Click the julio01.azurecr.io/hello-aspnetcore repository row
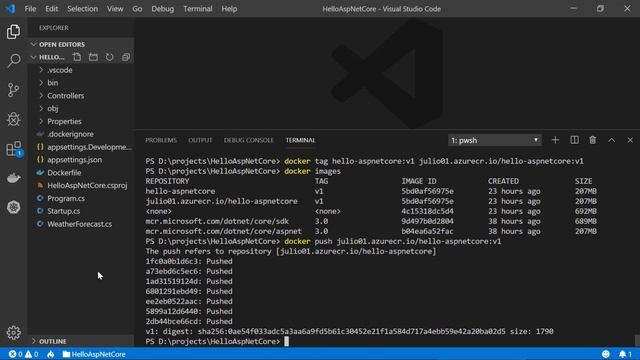 (x=371, y=201)
